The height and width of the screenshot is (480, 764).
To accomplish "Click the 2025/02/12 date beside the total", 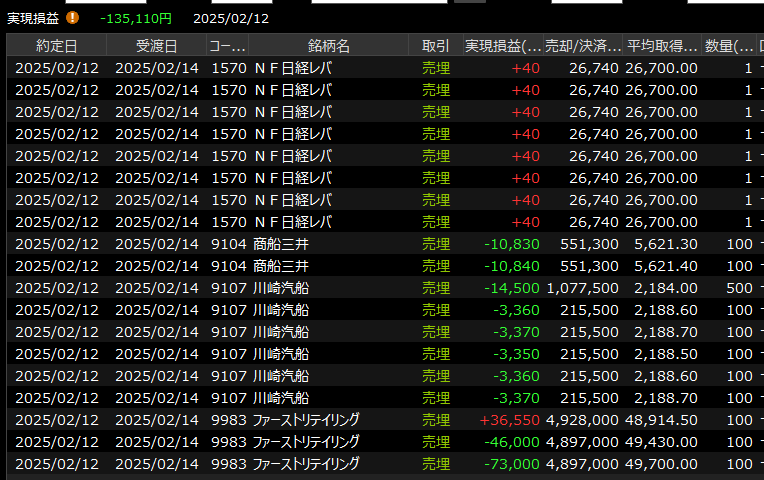I will (x=231, y=18).
